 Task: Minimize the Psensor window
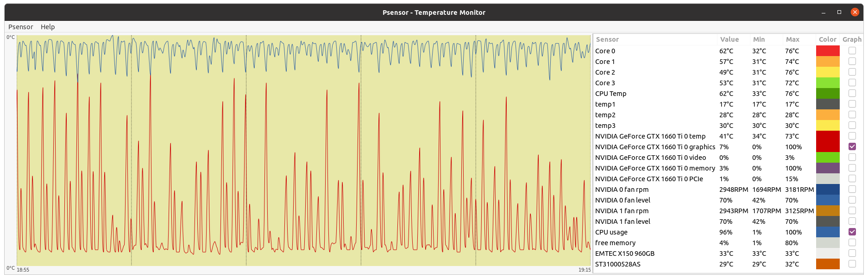(824, 13)
